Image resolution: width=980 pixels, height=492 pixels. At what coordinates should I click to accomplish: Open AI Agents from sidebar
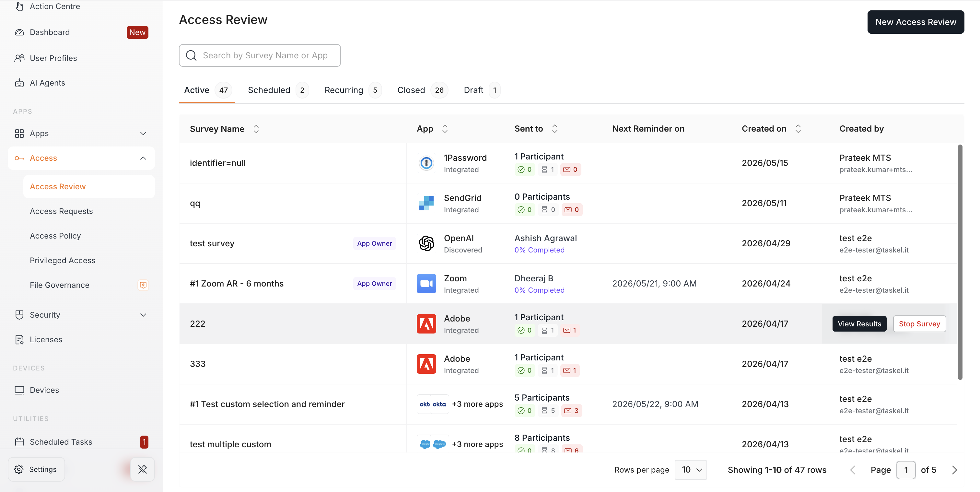click(47, 83)
